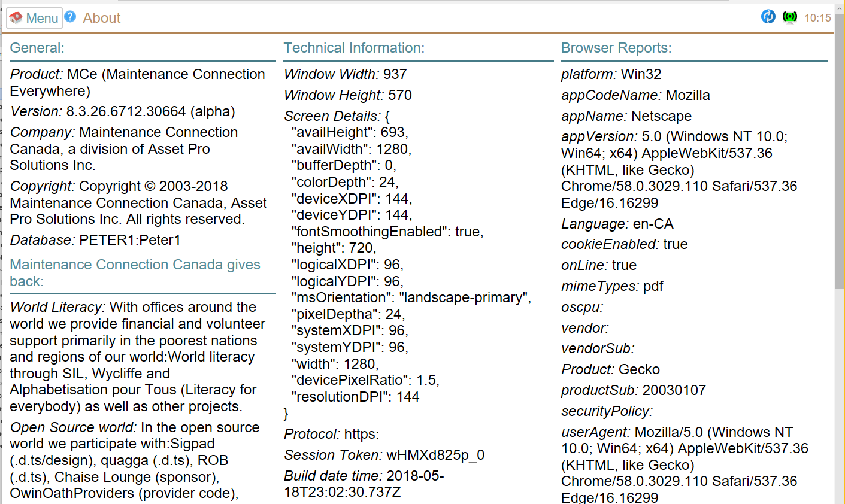Click the blue help question mark icon

tap(70, 17)
